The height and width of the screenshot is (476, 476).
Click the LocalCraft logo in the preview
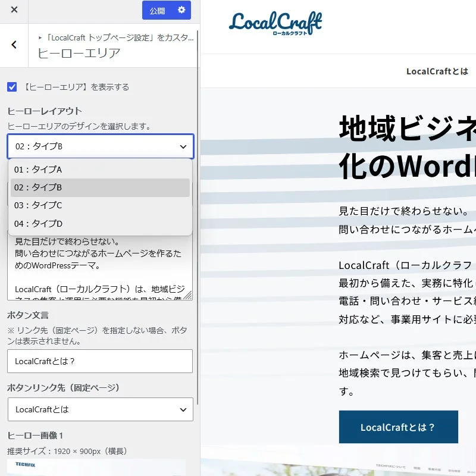pos(275,23)
